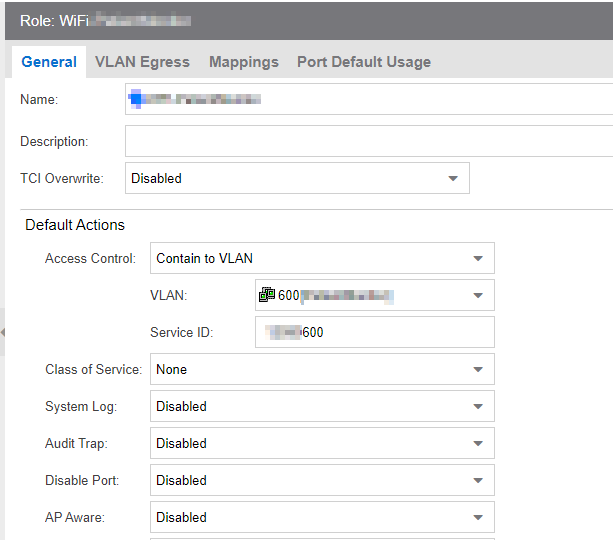Click the Service ID field
The width and height of the screenshot is (613, 540).
[x=374, y=332]
